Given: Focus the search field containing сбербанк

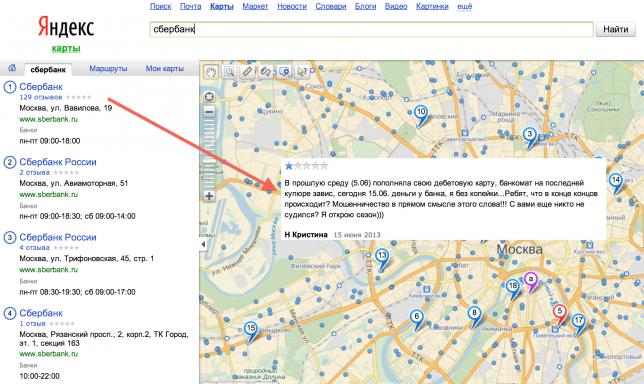Looking at the screenshot, I should point(371,30).
